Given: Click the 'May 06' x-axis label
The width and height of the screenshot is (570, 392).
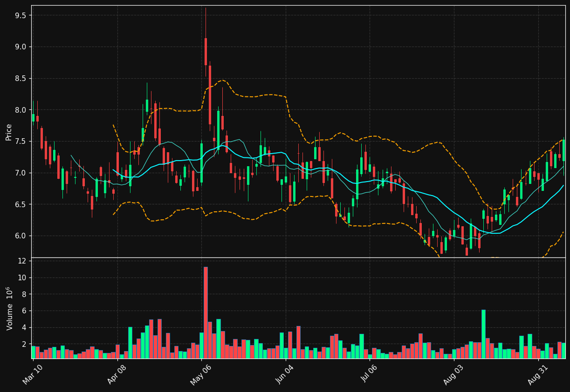Looking at the screenshot, I should (x=201, y=375).
